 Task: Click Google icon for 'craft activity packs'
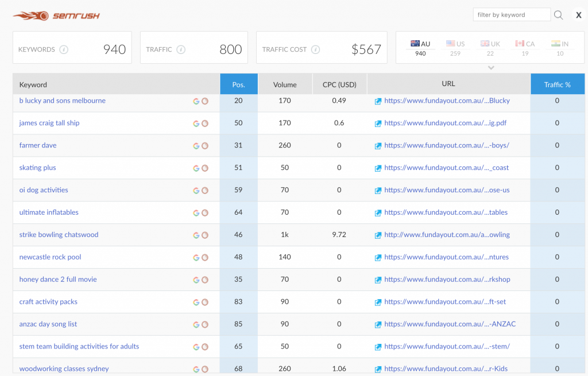tap(196, 303)
